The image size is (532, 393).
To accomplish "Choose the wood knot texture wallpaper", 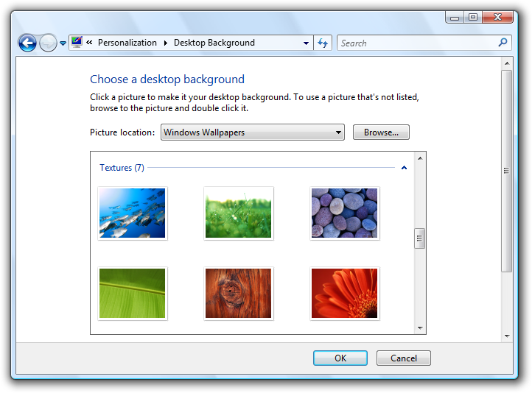I will click(239, 294).
